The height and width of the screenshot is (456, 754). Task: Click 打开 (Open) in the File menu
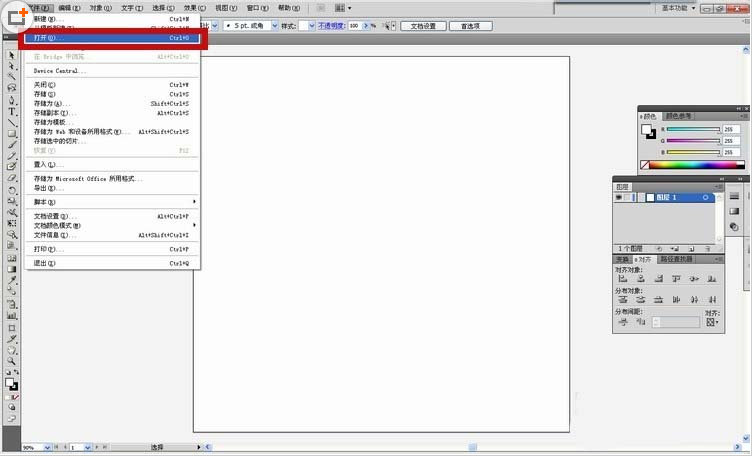(x=110, y=37)
